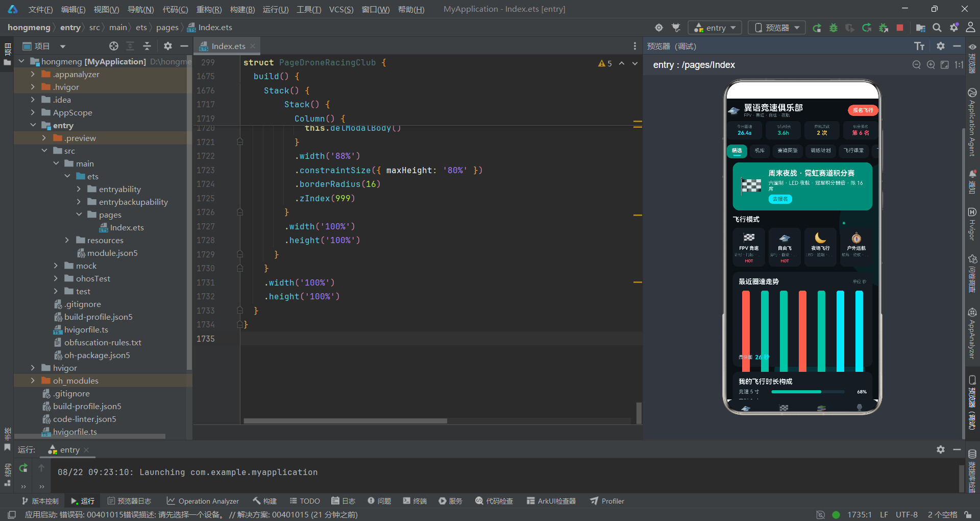Screen dimensions: 980x521
Task: Open the VCS(S) menu
Action: pyautogui.click(x=341, y=9)
